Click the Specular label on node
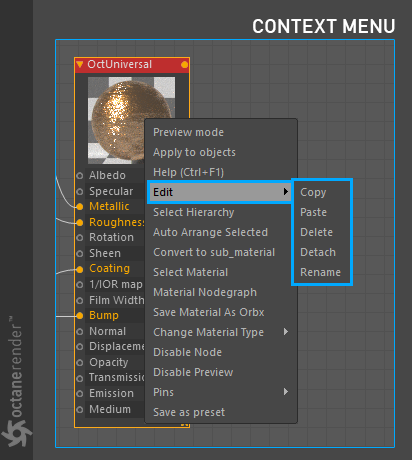 pyautogui.click(x=111, y=191)
